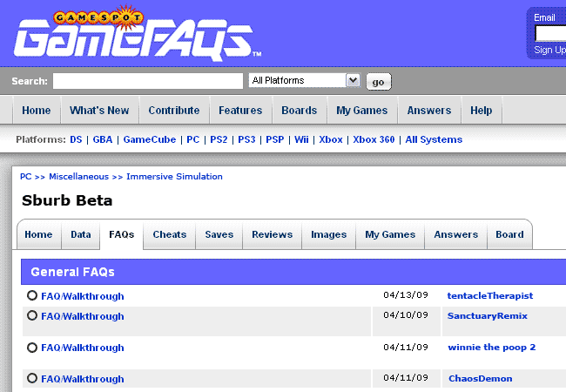Image resolution: width=566 pixels, height=392 pixels.
Task: Click the Email input field
Action: pos(550,33)
